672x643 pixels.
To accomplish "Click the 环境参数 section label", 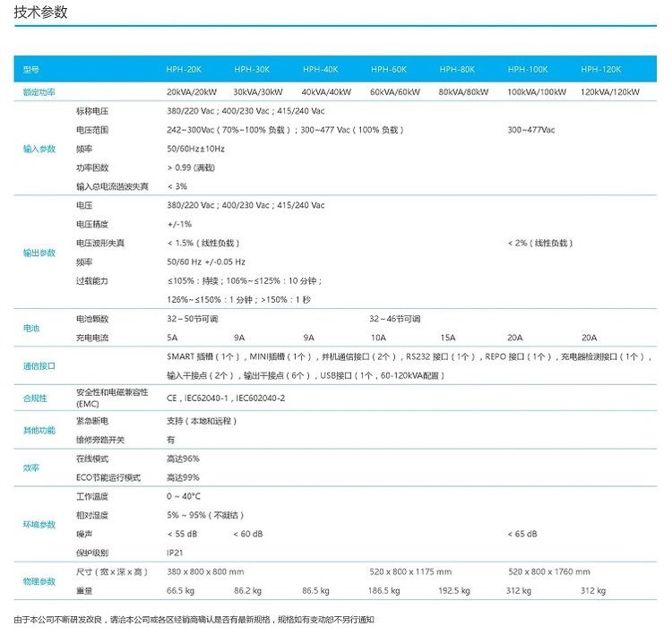I will (39, 524).
